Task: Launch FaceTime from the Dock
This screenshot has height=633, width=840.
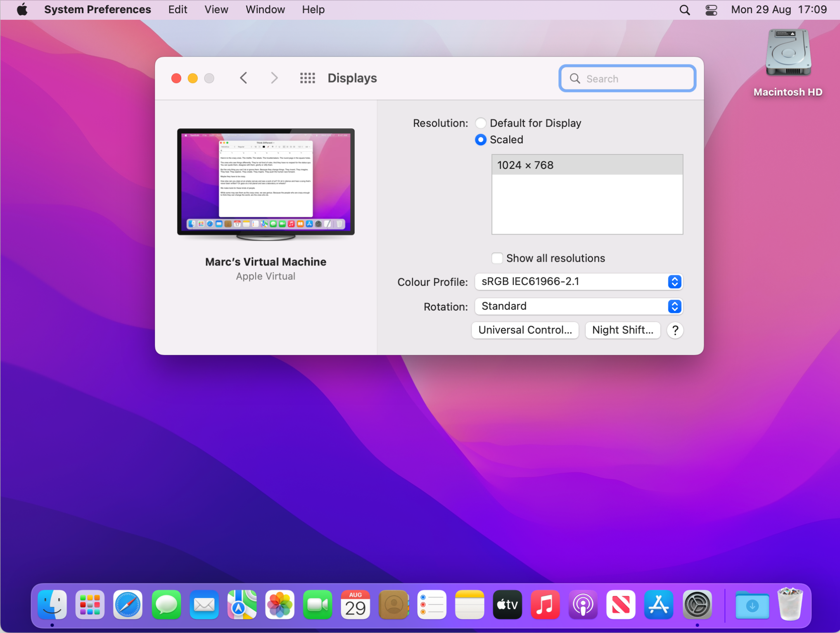Action: point(318,605)
